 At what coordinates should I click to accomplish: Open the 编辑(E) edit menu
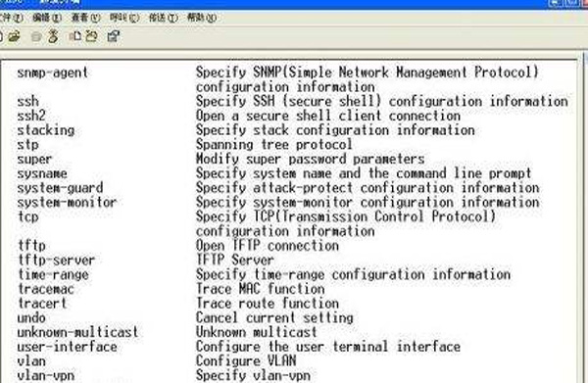(47, 18)
